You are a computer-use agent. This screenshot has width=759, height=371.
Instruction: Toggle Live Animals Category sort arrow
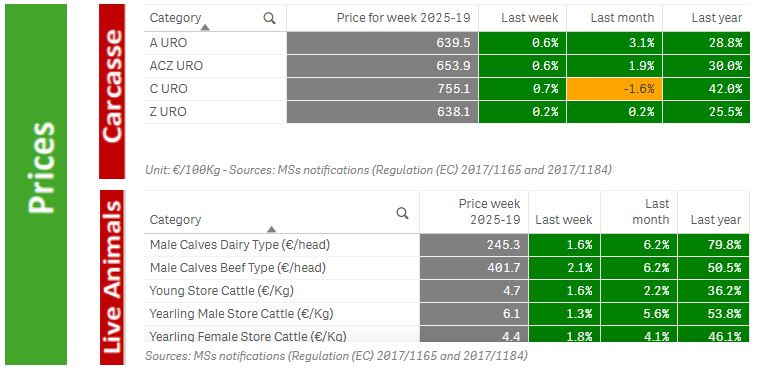click(x=272, y=229)
